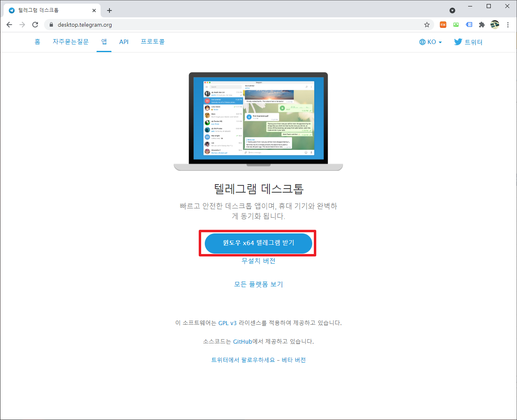517x420 pixels.
Task: Click the laptop screenshot image of Telegram
Action: [x=258, y=122]
